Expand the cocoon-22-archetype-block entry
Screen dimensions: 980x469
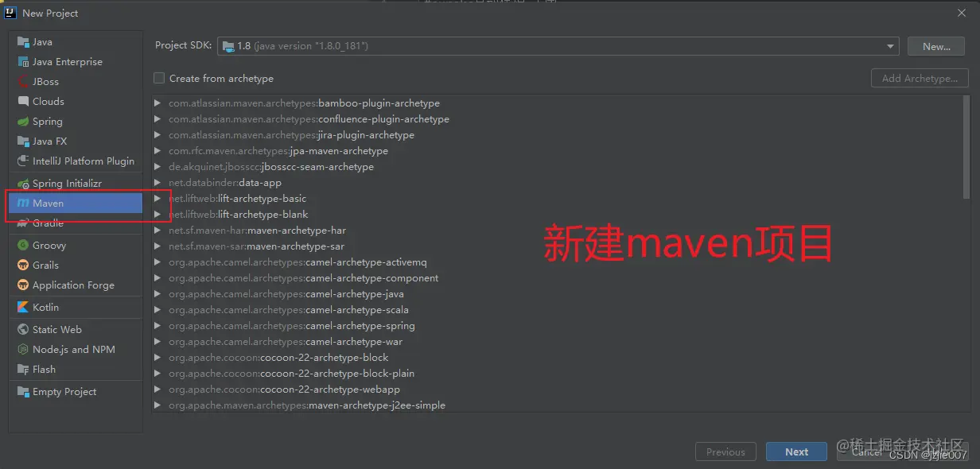158,358
